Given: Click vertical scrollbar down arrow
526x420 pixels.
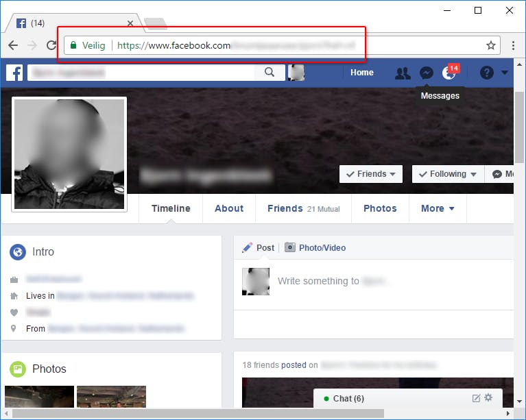Looking at the screenshot, I should point(519,401).
